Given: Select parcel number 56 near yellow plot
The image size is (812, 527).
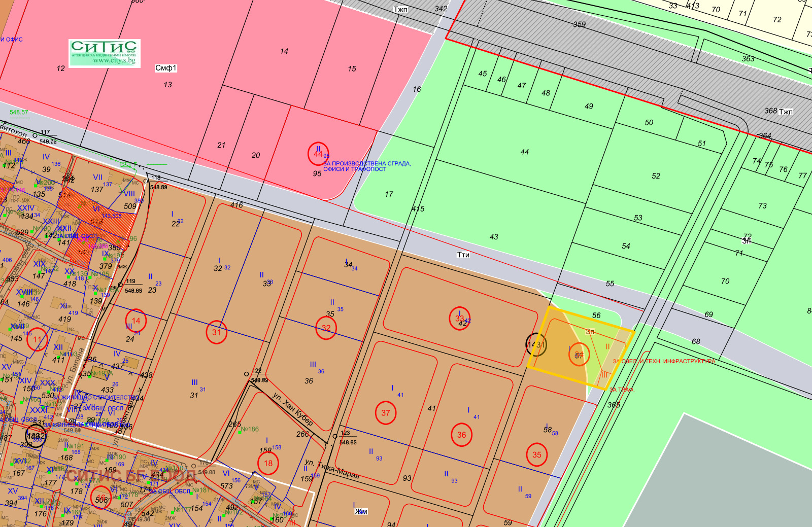Looking at the screenshot, I should click(596, 315).
